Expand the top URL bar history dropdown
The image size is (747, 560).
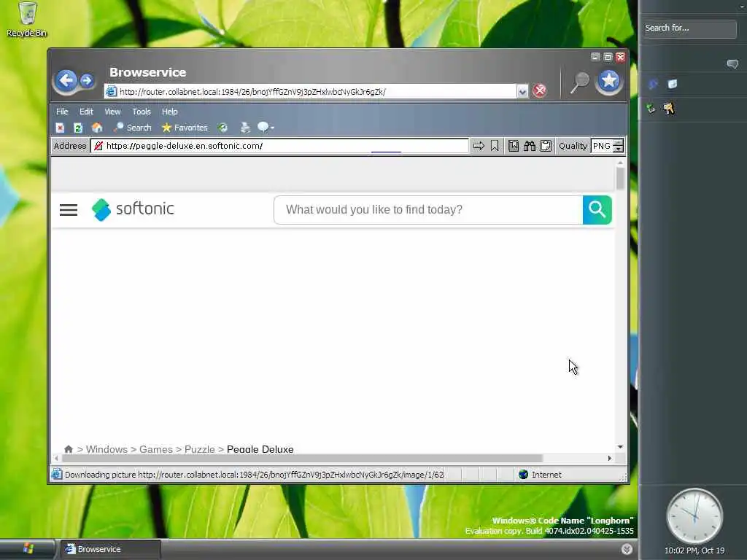point(522,91)
